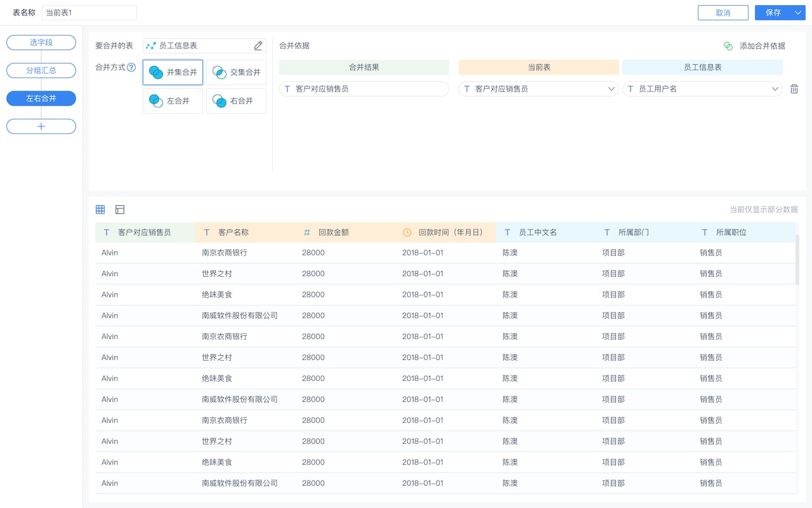The height and width of the screenshot is (508, 812).
Task: Open the 选字段 step
Action: [x=41, y=43]
